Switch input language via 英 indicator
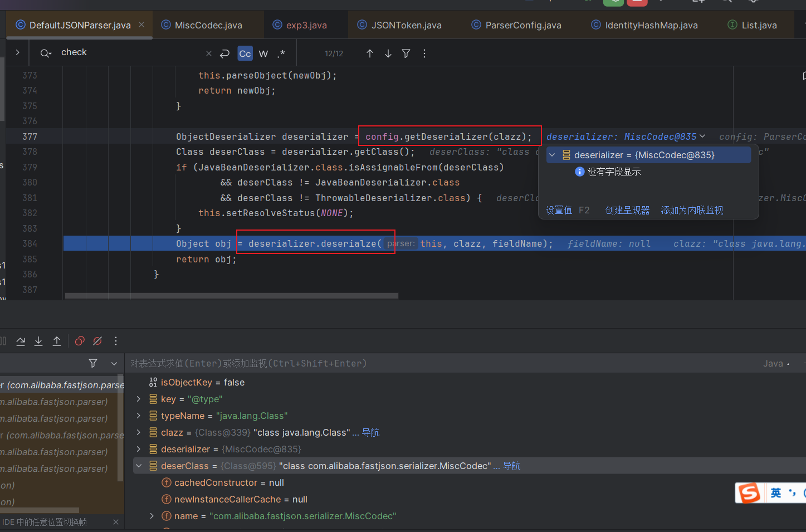This screenshot has width=806, height=532. (x=776, y=493)
